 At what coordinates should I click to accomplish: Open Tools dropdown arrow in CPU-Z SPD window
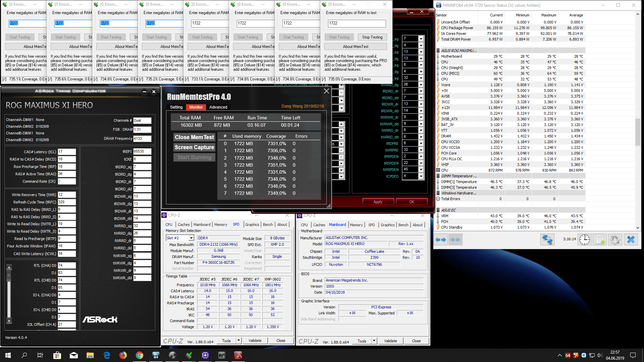tap(238, 341)
